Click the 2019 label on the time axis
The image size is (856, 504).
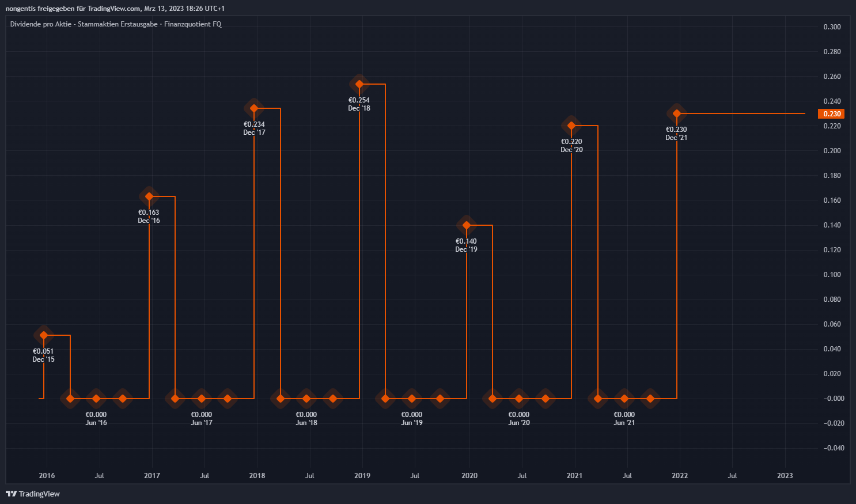[x=362, y=476]
